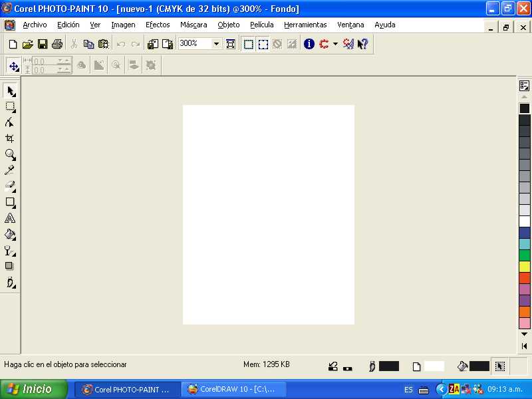
Task: Click the Export icon
Action: click(168, 44)
